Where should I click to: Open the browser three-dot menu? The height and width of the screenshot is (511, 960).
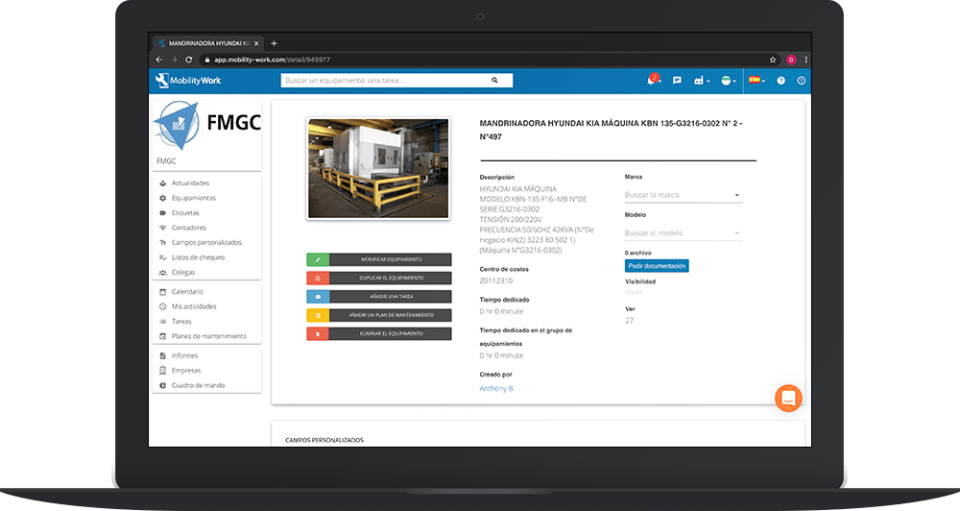pos(806,59)
